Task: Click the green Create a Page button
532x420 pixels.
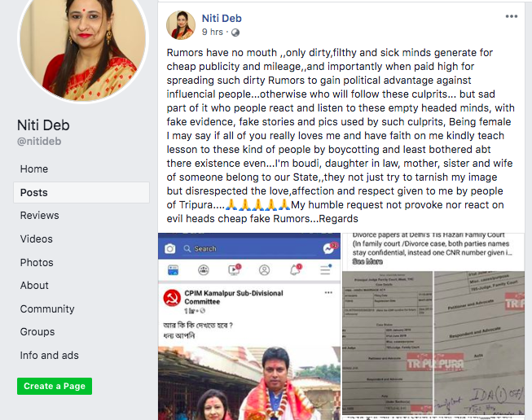Action: (55, 386)
